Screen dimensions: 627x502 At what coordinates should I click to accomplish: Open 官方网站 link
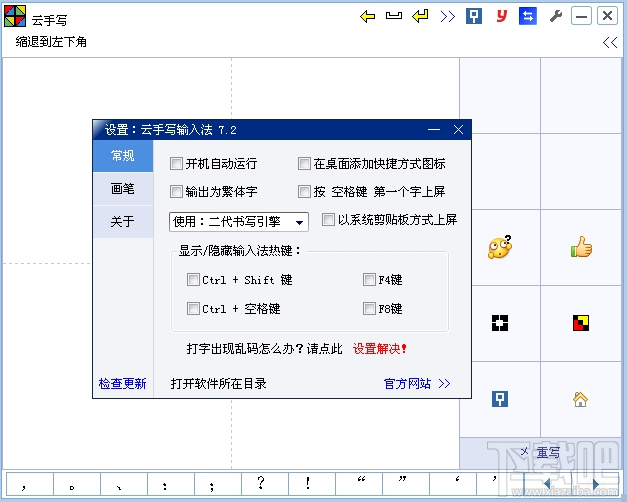click(417, 384)
